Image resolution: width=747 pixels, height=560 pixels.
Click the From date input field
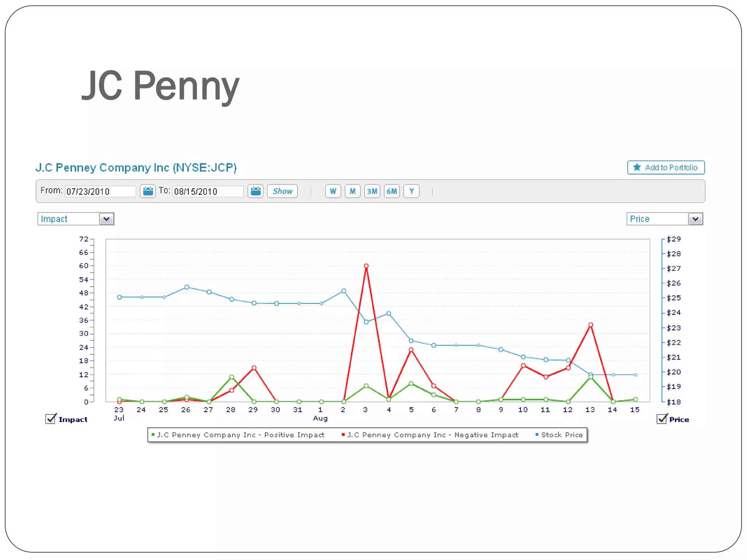point(100,191)
